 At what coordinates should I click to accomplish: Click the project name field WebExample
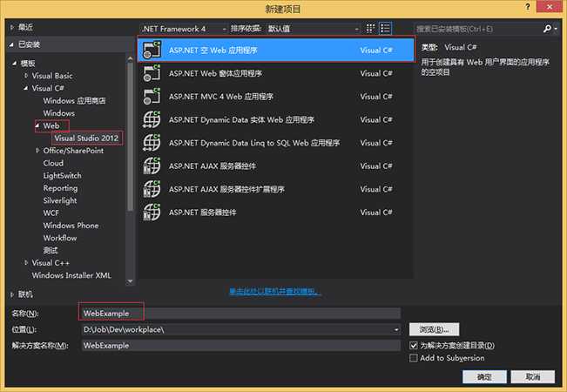tap(241, 314)
